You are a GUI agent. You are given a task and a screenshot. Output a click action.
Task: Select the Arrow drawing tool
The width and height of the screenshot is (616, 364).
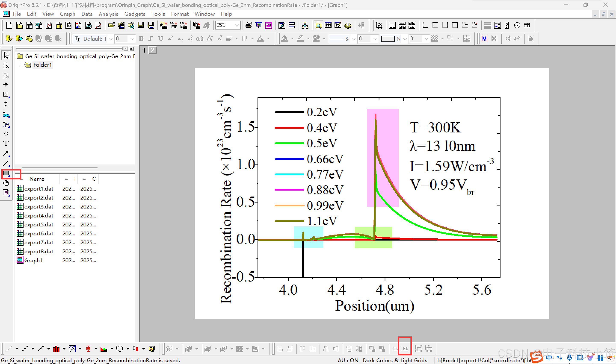[6, 154]
